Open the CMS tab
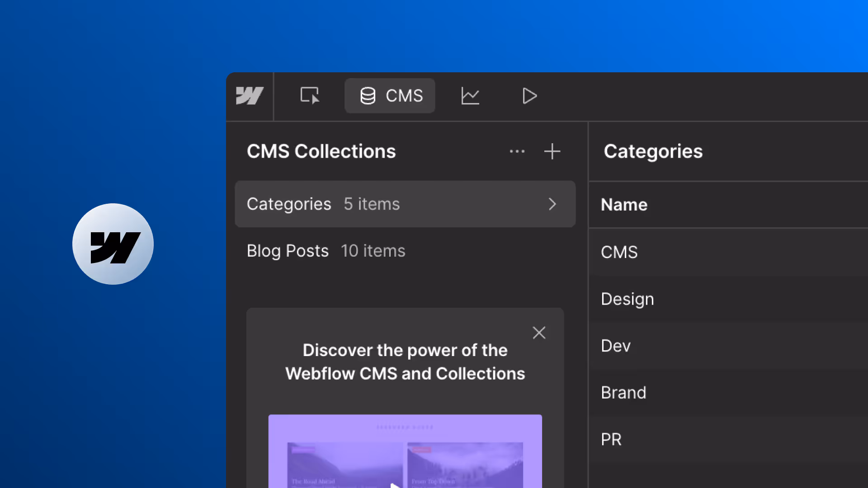 pos(390,96)
